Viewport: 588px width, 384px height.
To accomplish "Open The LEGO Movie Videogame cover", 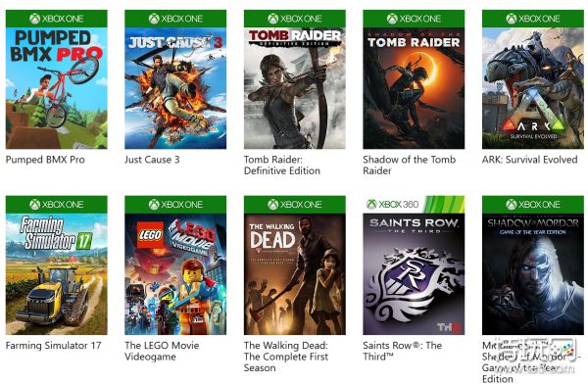I will [x=175, y=274].
